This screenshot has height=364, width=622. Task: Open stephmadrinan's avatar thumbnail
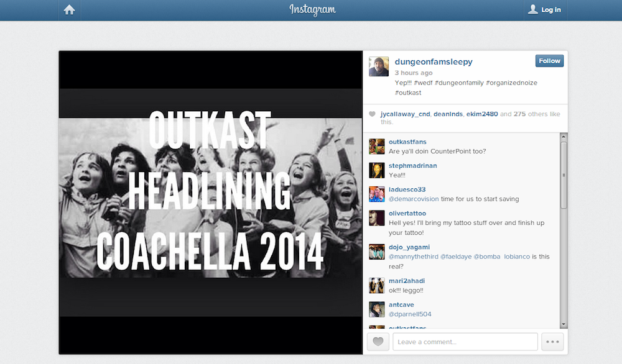[377, 170]
